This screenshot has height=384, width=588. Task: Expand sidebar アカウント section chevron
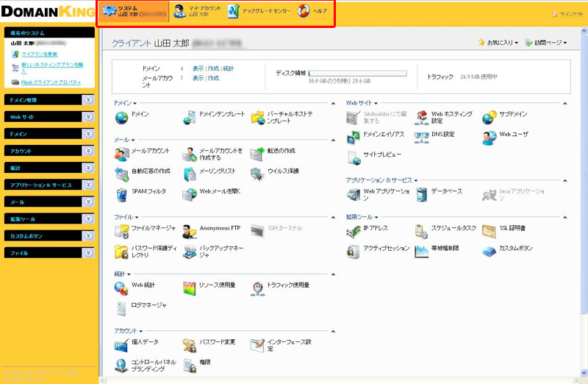(88, 151)
